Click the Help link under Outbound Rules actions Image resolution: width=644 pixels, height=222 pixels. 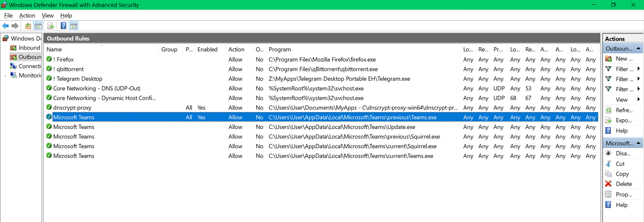pyautogui.click(x=621, y=131)
